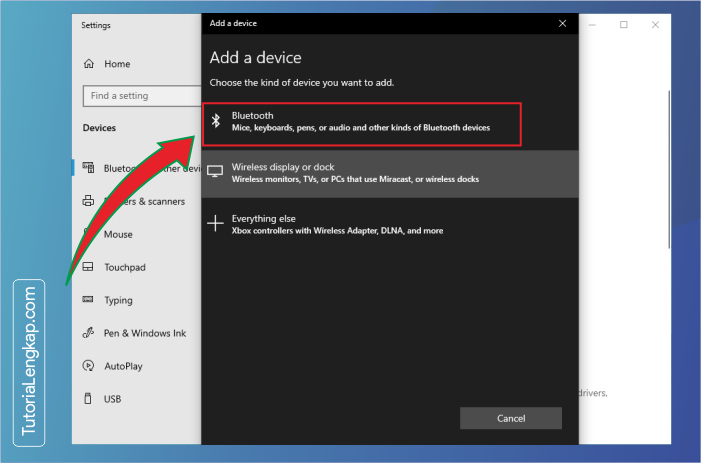Click the Home house icon in Settings
The height and width of the screenshot is (463, 701).
(89, 64)
